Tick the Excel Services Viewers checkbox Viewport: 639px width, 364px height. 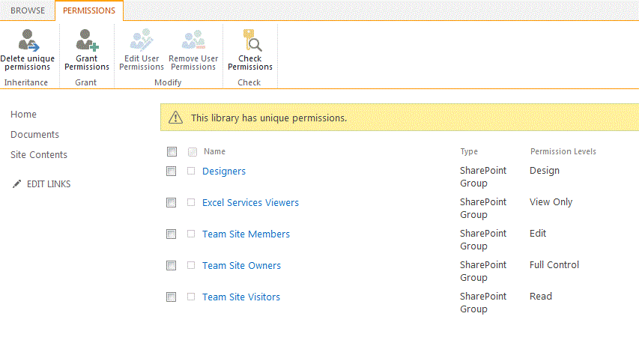pyautogui.click(x=172, y=202)
